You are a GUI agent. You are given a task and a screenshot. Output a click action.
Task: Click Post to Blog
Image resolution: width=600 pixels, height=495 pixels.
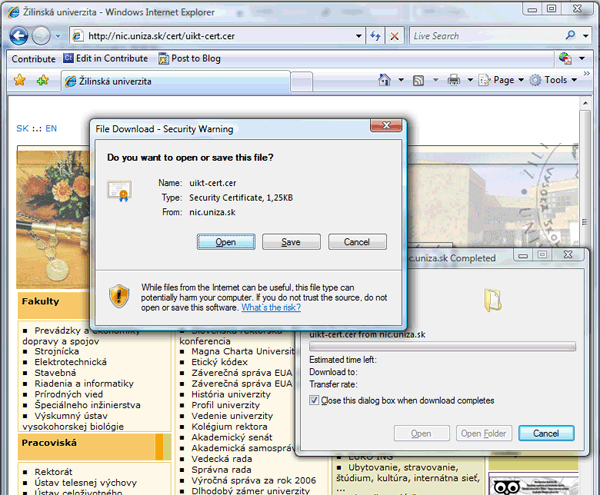pos(190,59)
